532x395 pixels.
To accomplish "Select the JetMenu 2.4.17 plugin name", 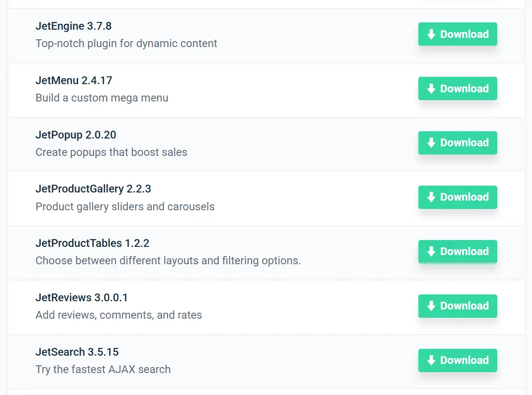I will tap(74, 80).
